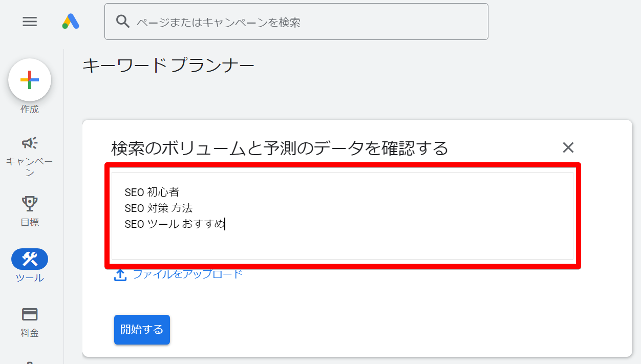Click the 'SEO 対策 方法' keyword line

tap(159, 208)
